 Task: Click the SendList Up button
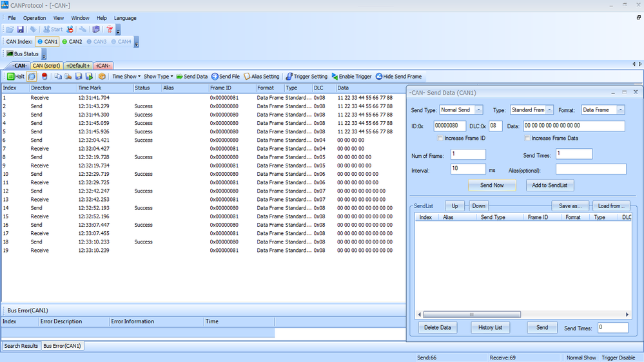pos(454,205)
